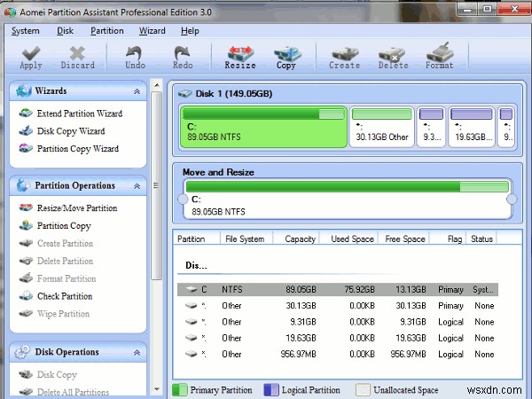Image resolution: width=532 pixels, height=399 pixels.
Task: Collapse the Disk Operations panel
Action: click(x=137, y=353)
